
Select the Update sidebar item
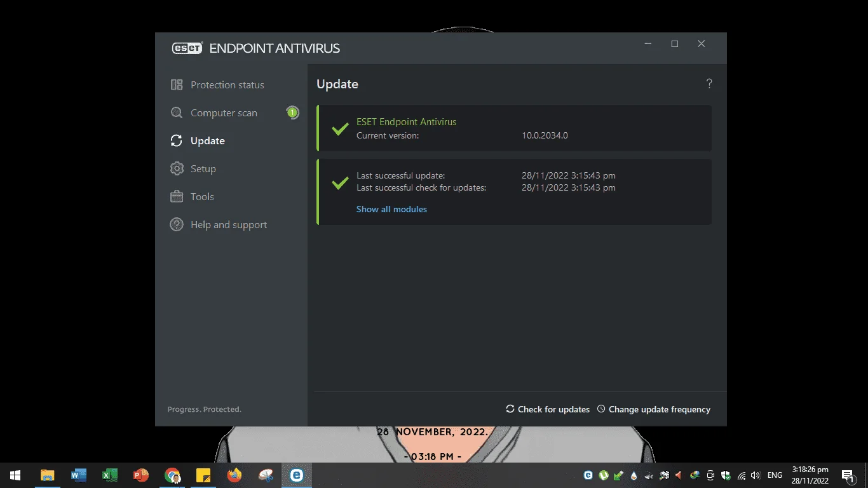pyautogui.click(x=198, y=141)
